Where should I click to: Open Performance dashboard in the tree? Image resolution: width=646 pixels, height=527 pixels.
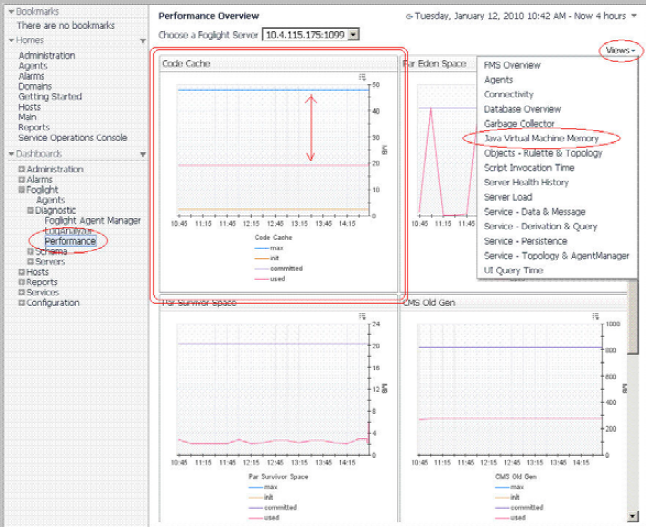tap(70, 242)
